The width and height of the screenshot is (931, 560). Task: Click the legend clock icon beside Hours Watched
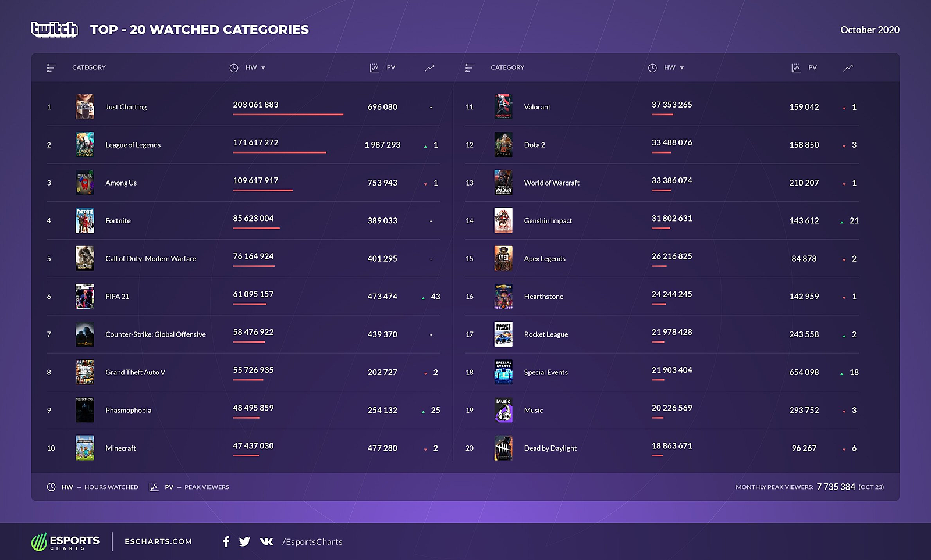tap(51, 487)
